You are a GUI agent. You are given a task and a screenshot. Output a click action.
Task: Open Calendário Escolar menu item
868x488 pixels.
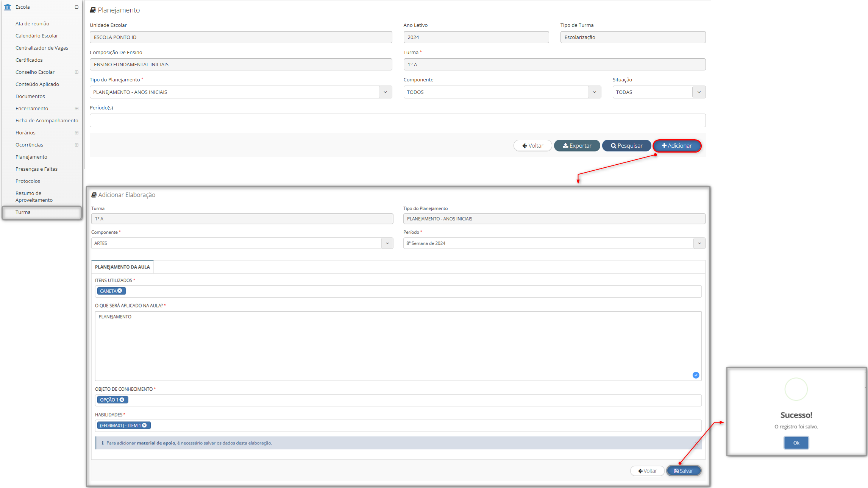37,36
